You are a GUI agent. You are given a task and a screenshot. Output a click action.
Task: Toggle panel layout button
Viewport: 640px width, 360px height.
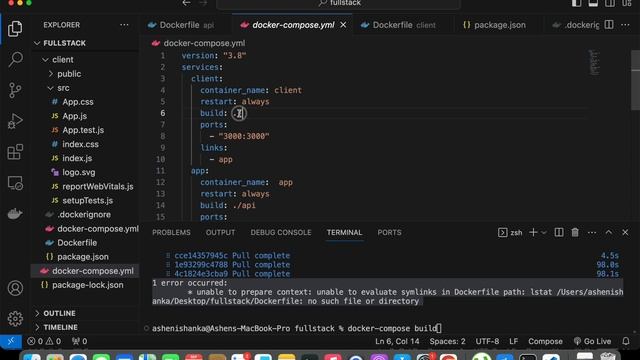pyautogui.click(x=593, y=3)
